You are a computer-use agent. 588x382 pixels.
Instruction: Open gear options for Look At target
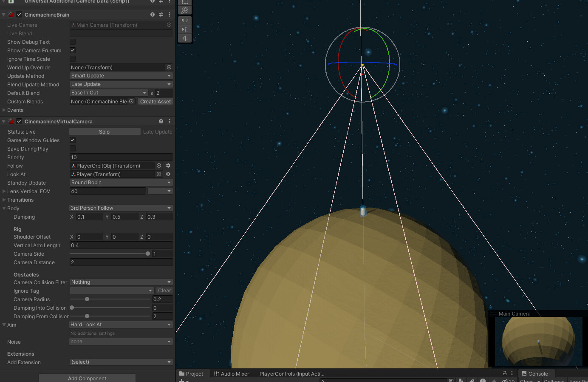click(x=168, y=174)
